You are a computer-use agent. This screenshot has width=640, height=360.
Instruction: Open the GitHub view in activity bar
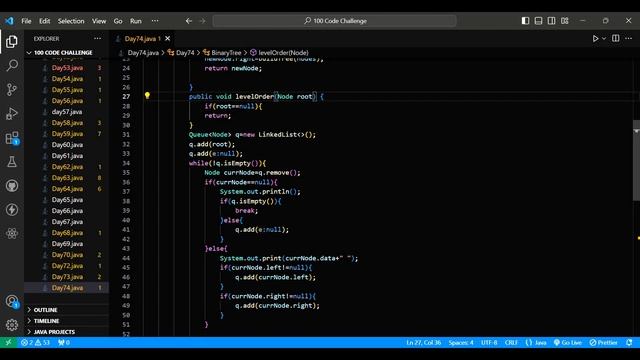pos(12,186)
